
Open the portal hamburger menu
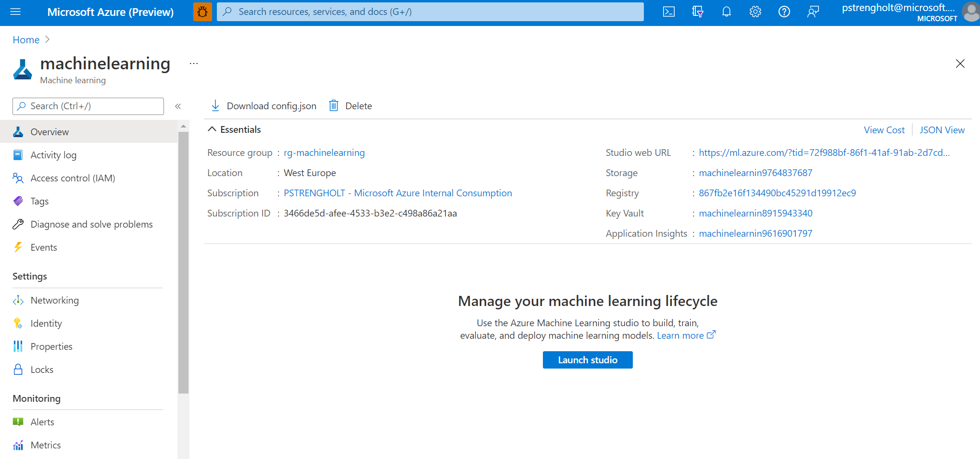(x=15, y=12)
